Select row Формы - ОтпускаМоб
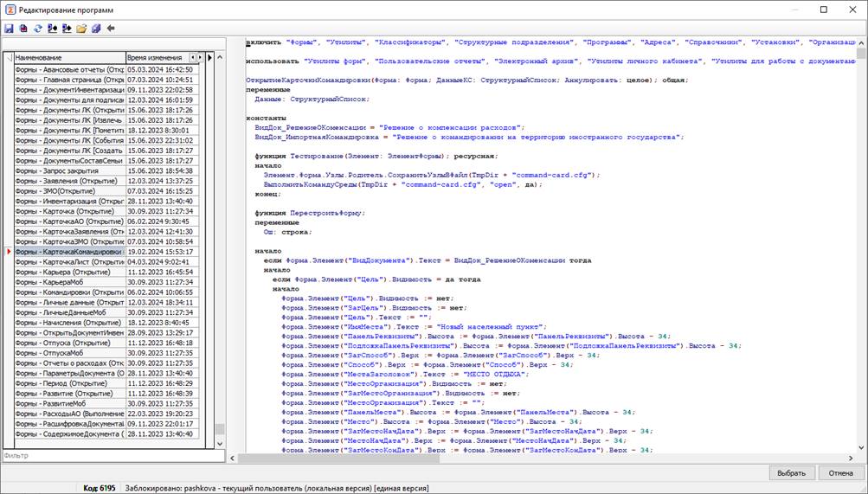Screen dimensions: 868x494 pos(106,353)
